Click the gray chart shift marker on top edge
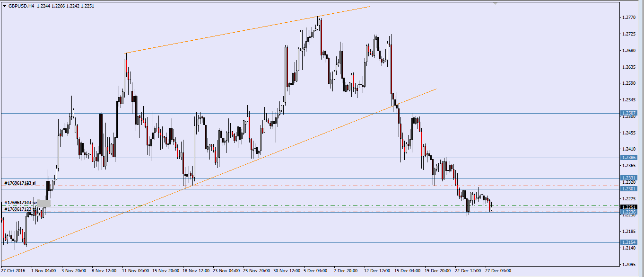The width and height of the screenshot is (644, 277). (495, 3)
